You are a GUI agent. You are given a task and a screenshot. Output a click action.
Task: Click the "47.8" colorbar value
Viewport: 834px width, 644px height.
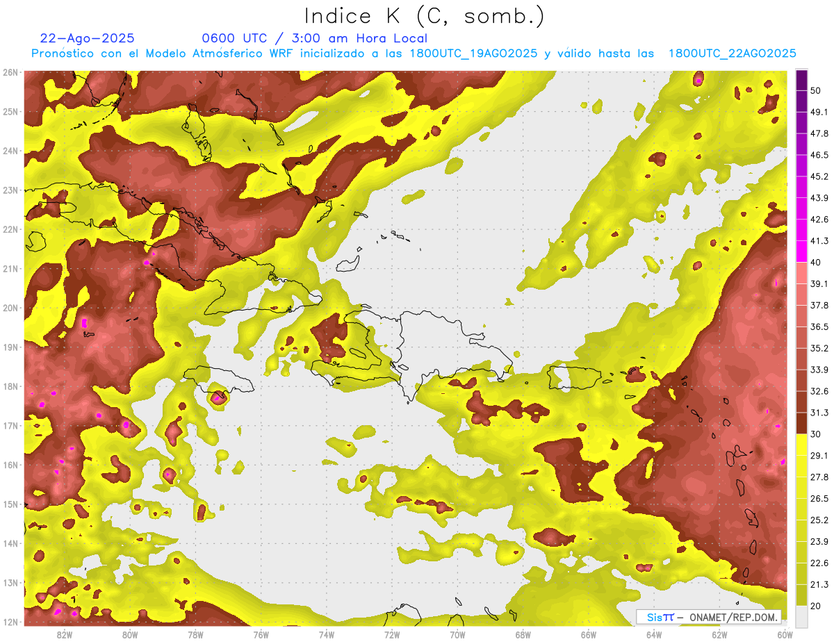tap(819, 133)
